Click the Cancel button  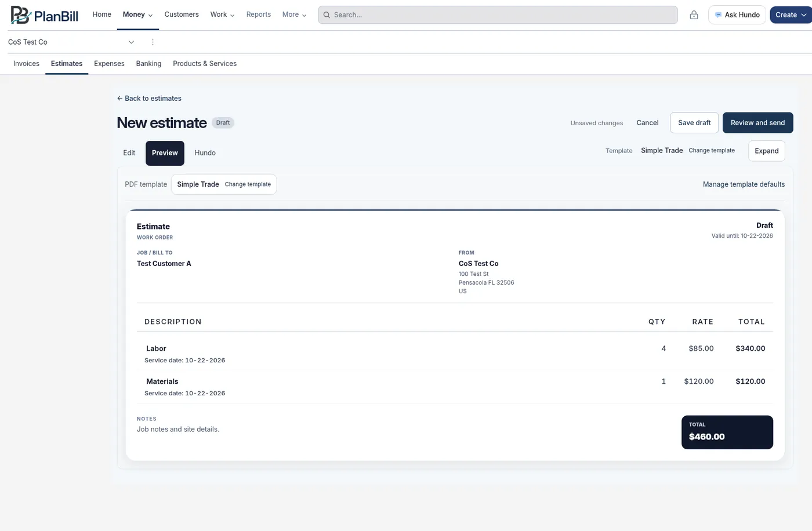pos(647,123)
